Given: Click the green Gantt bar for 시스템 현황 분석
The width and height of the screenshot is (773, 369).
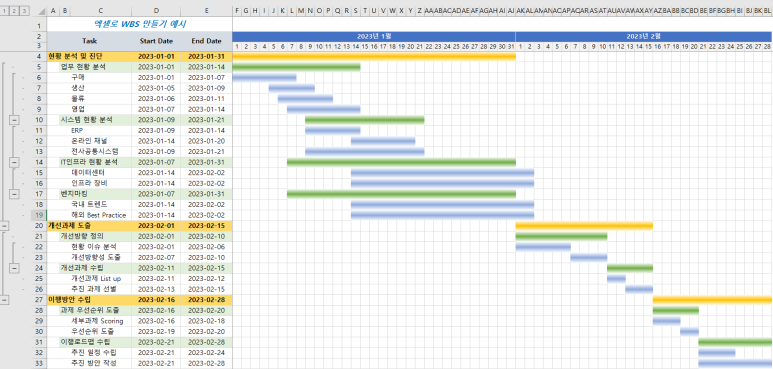Looking at the screenshot, I should point(365,120).
